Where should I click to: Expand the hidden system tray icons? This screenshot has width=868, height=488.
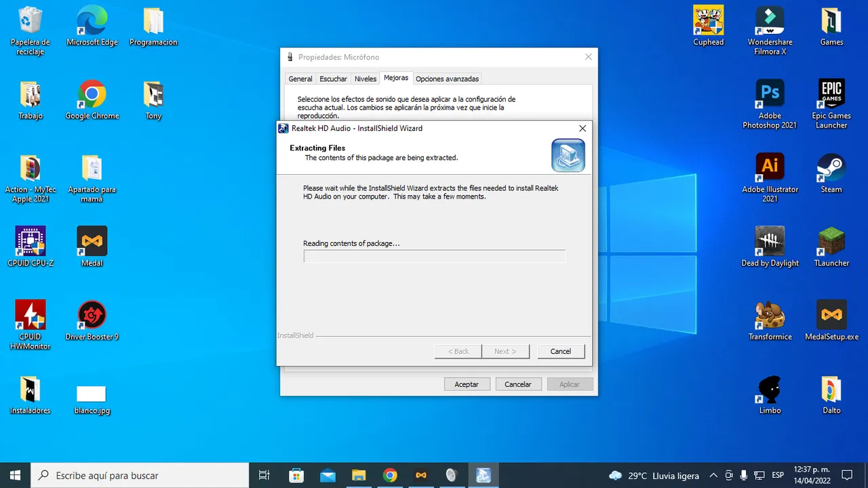click(713, 475)
